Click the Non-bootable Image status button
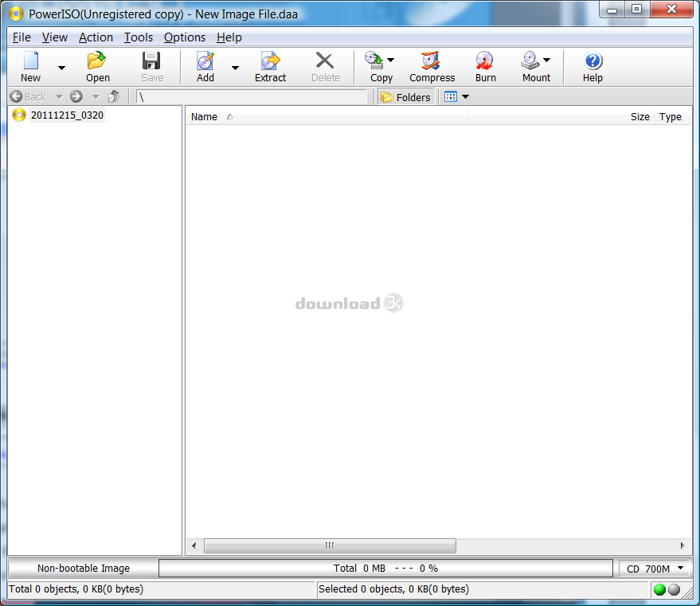Viewport: 700px width, 606px height. (x=84, y=569)
